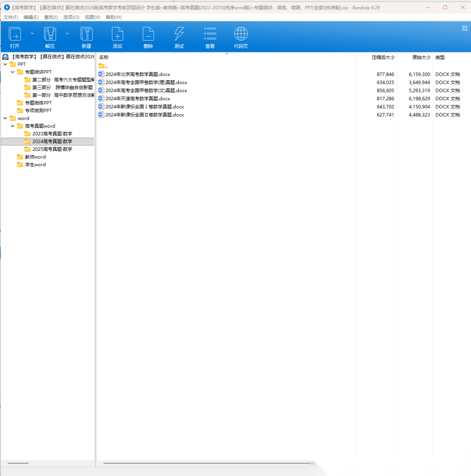
Task: Select the 2025高考真题-数学 folder in tree
Action: 52,149
